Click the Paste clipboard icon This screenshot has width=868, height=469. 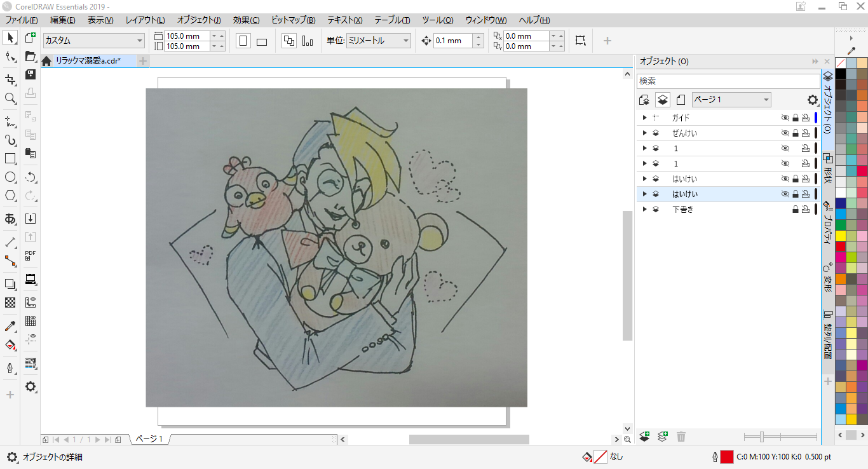tap(30, 153)
